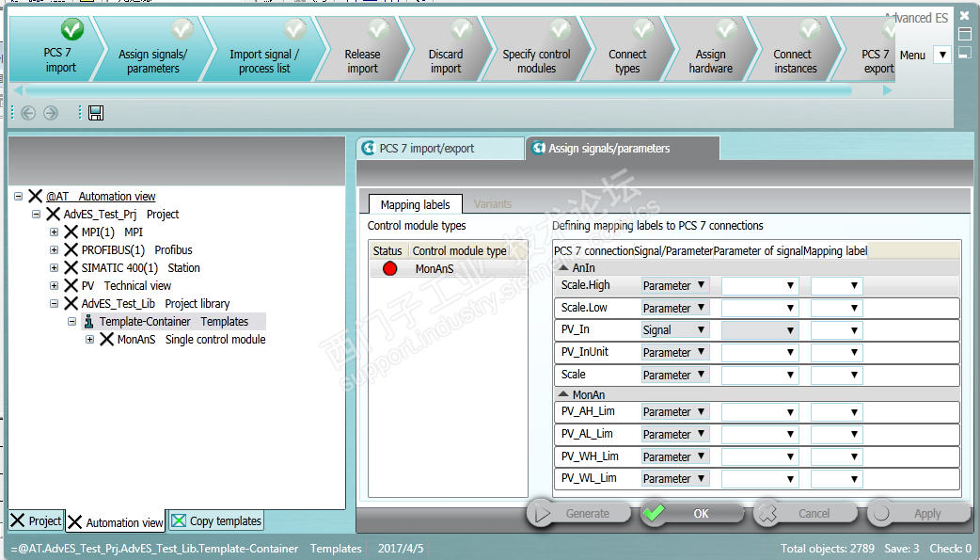Open PV_InUnit Parameter dropdown
This screenshot has height=560, width=980.
[x=675, y=352]
